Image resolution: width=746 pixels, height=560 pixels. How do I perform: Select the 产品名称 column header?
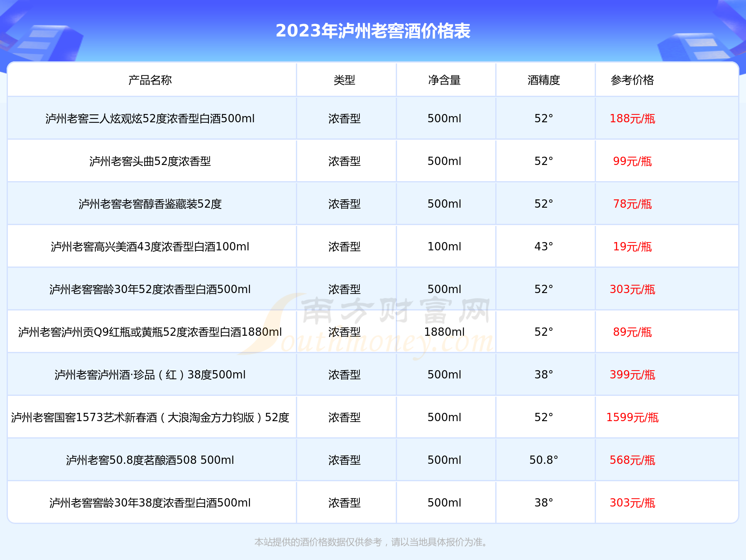pos(150,80)
